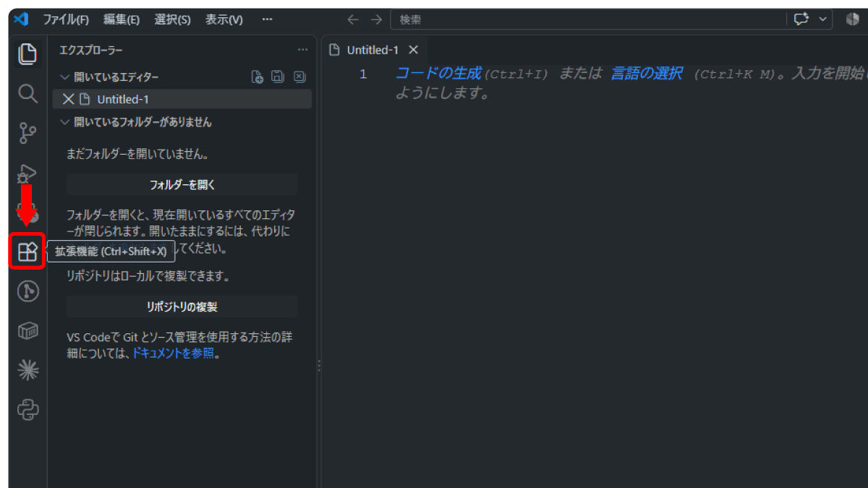Select the Untitled-1 row in open editors

pyautogui.click(x=182, y=99)
